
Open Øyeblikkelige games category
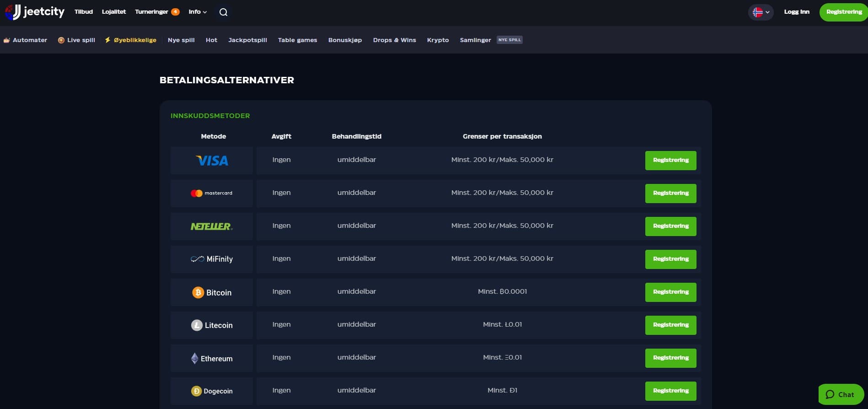tap(130, 40)
